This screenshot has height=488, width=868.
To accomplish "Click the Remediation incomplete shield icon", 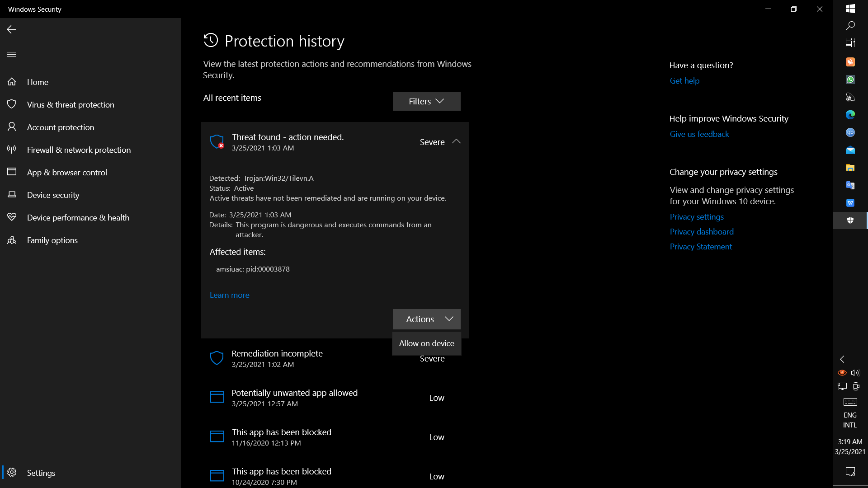I will click(x=217, y=358).
